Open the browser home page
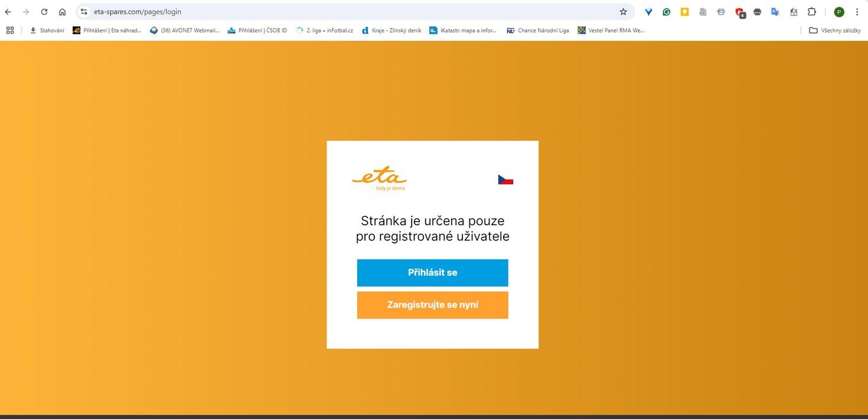 pos(62,12)
